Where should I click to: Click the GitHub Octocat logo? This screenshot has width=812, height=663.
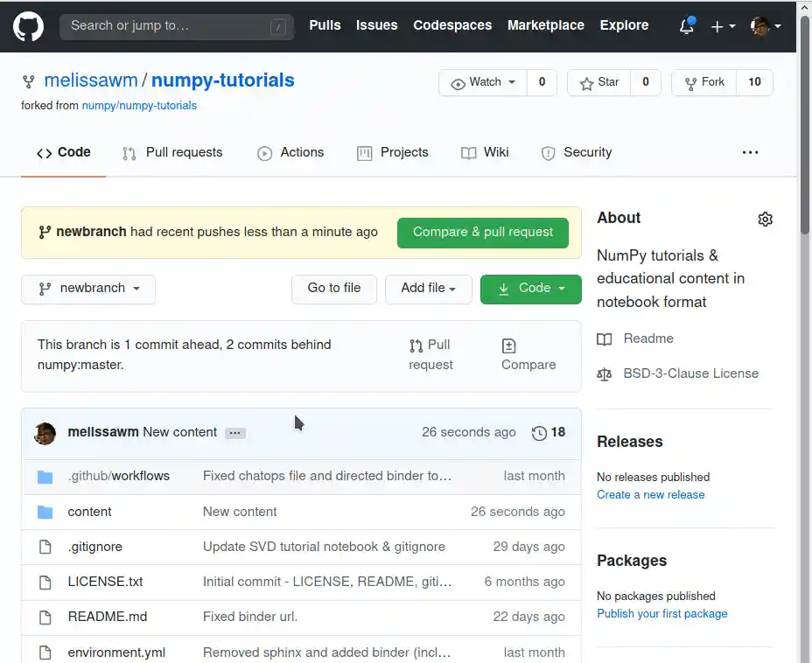point(28,26)
